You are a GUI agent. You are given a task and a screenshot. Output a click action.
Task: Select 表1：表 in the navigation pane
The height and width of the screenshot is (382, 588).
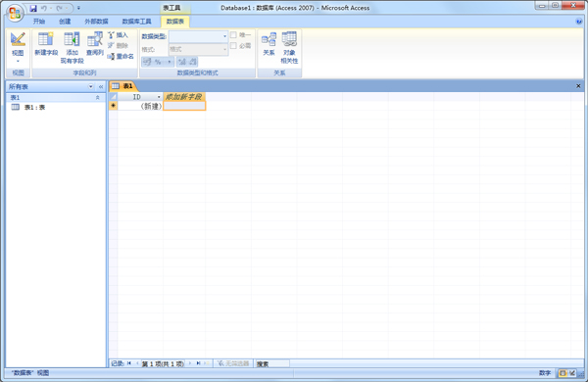(x=56, y=107)
